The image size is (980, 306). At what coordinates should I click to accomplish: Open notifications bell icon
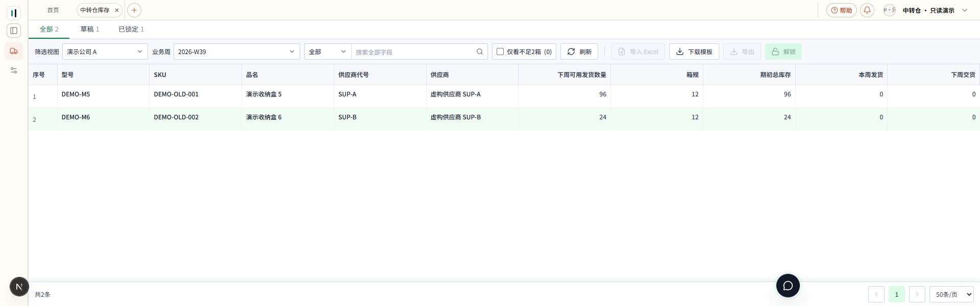(x=867, y=10)
